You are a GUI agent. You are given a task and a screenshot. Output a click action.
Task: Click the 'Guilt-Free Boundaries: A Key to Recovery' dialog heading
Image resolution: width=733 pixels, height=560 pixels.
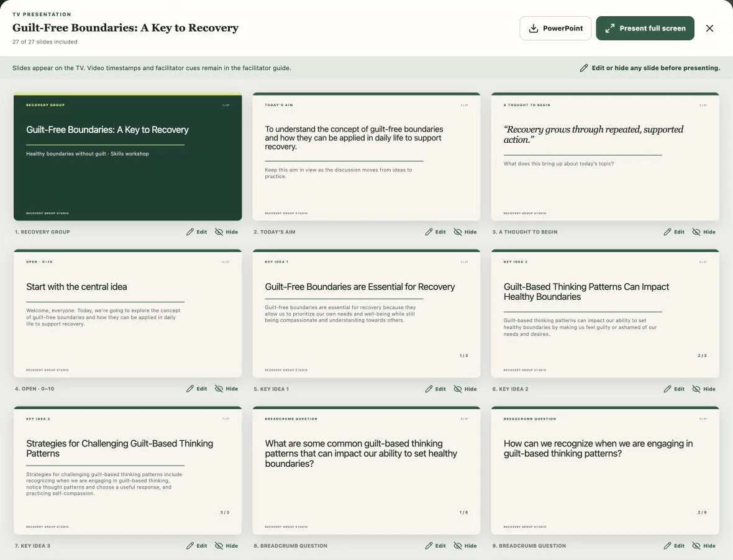point(125,27)
